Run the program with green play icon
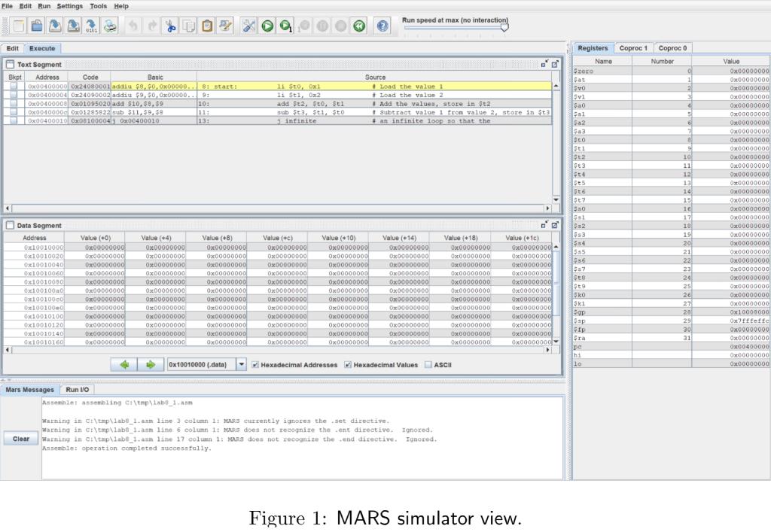 pos(267,26)
